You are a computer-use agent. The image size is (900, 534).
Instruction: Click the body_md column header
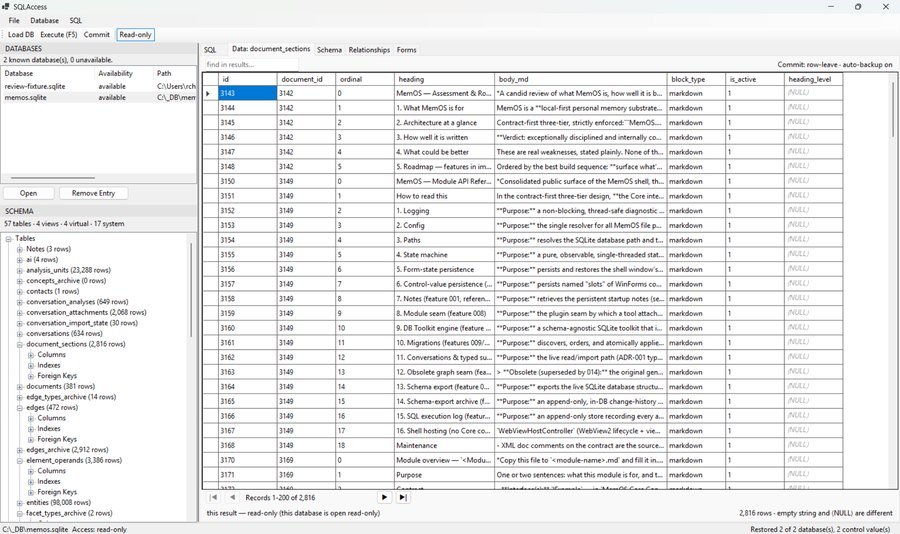[x=580, y=79]
